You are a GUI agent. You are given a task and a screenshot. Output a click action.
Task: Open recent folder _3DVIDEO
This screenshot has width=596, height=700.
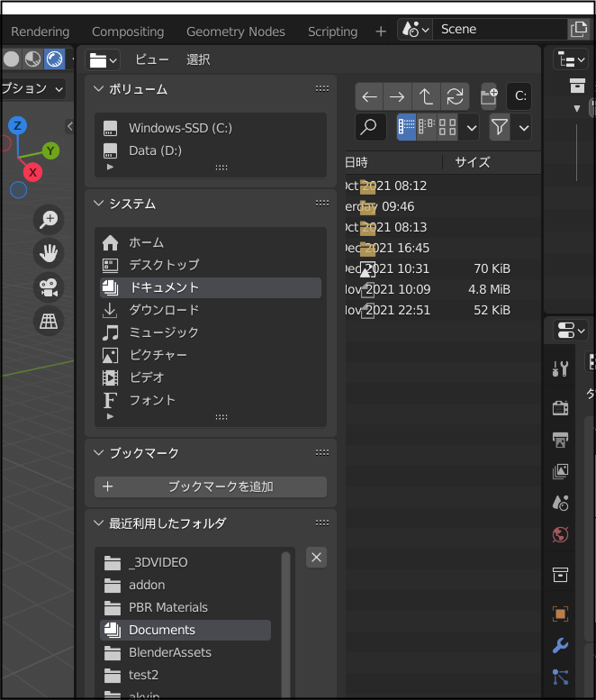coord(185,562)
